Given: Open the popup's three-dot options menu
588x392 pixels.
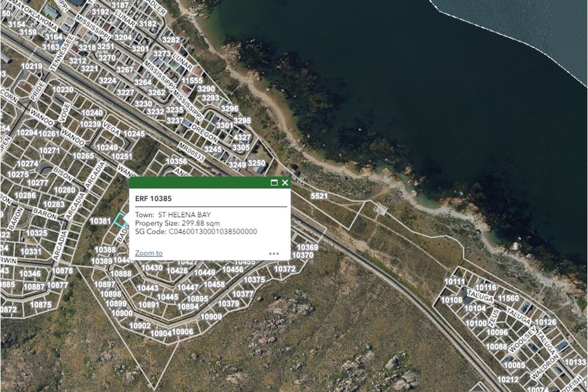Looking at the screenshot, I should pyautogui.click(x=273, y=254).
